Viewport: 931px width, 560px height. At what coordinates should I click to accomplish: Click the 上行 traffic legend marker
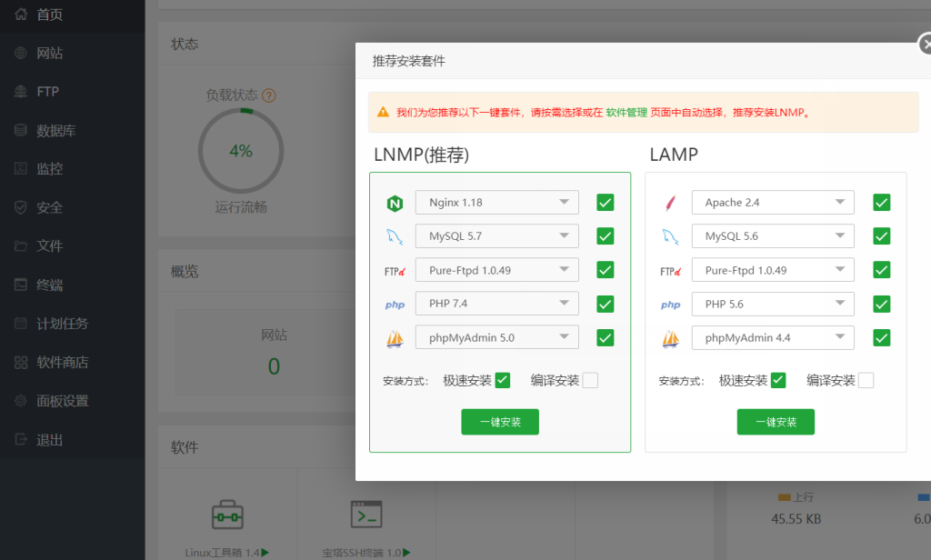pos(785,497)
